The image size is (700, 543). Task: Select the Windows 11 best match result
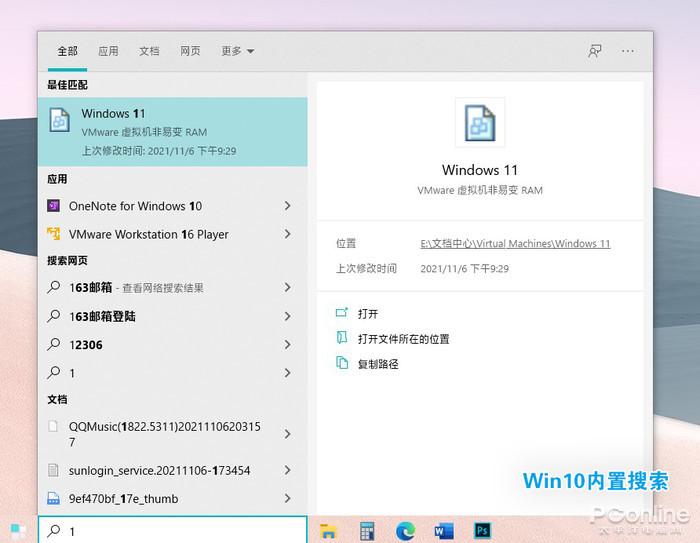point(173,132)
